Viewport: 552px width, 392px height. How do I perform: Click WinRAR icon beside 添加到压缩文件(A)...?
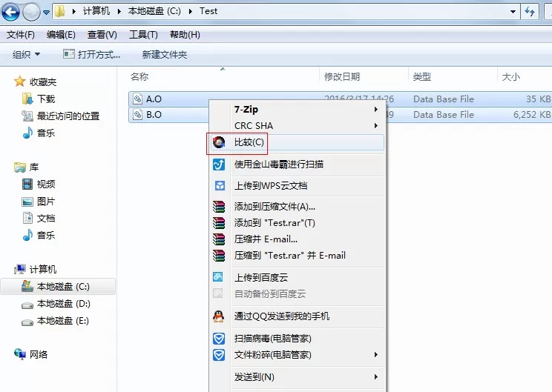pos(219,206)
